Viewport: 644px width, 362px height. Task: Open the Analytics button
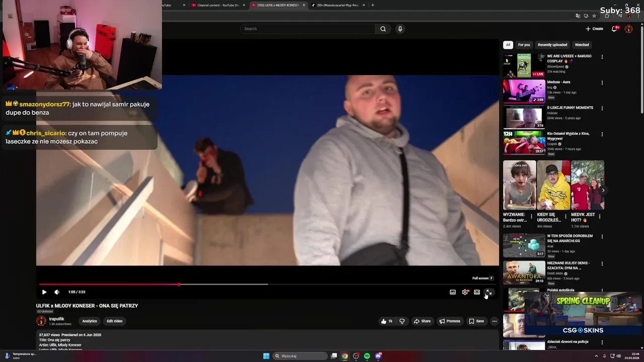tap(90, 321)
